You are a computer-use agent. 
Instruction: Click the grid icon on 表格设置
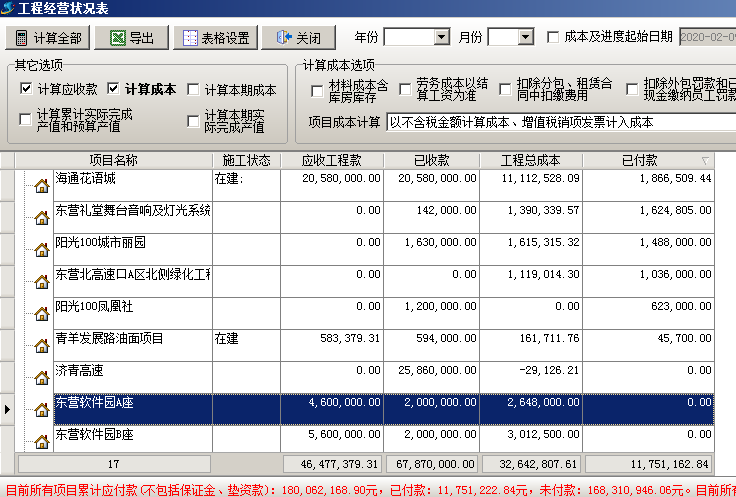(x=188, y=38)
